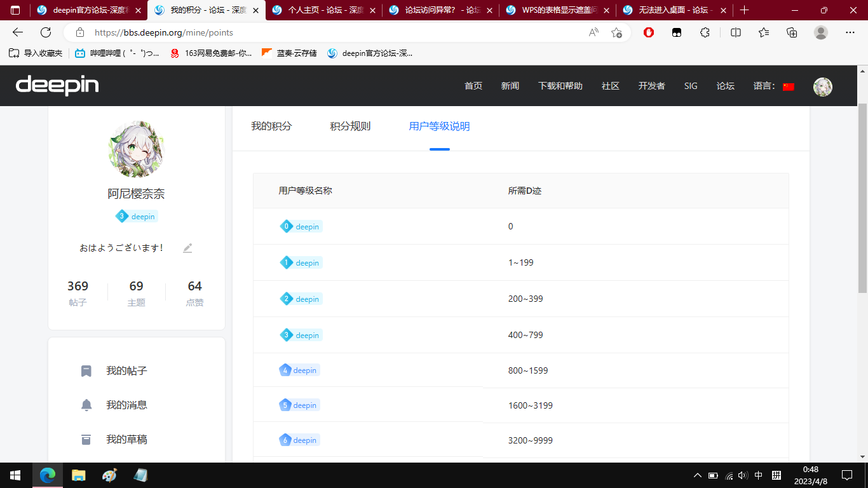Refresh the current page
Image resolution: width=868 pixels, height=488 pixels.
click(46, 32)
